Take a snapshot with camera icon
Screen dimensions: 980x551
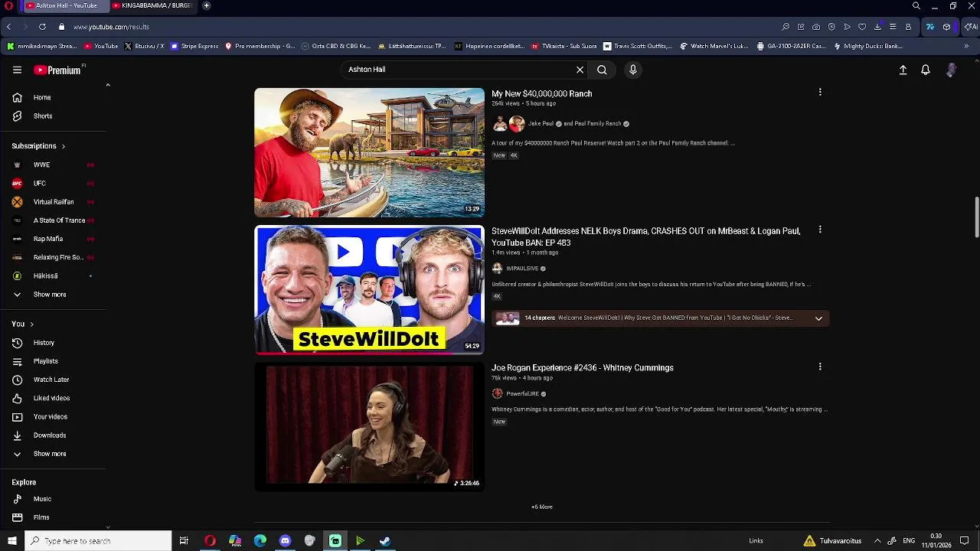click(816, 27)
